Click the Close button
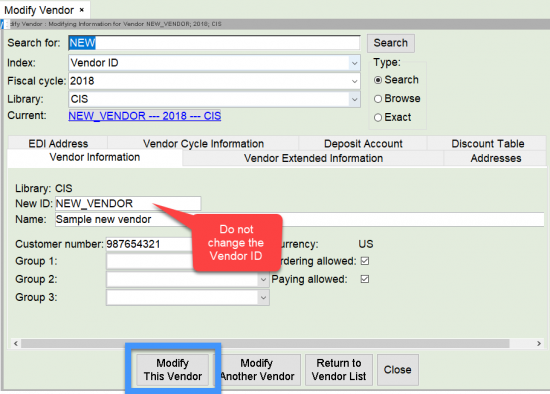This screenshot has height=394, width=550. 397,370
